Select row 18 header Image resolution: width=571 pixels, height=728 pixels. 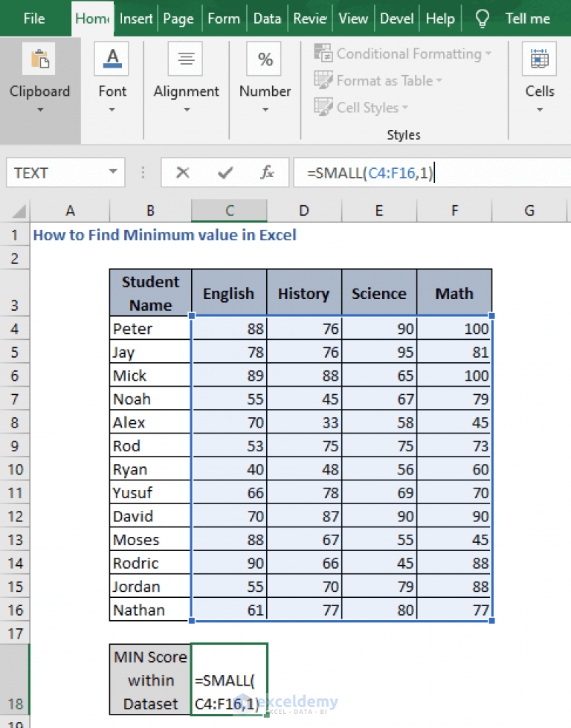pos(15,679)
